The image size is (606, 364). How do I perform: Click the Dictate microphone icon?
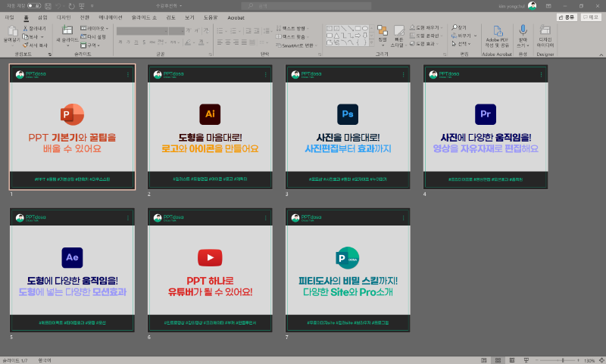[x=522, y=32]
